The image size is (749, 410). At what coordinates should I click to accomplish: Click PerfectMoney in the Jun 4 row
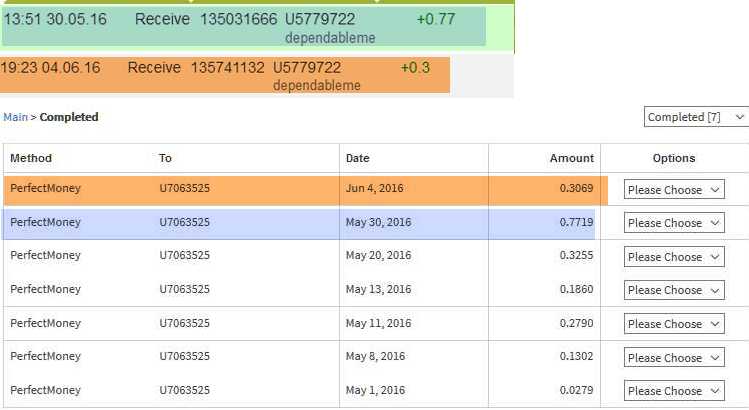45,188
